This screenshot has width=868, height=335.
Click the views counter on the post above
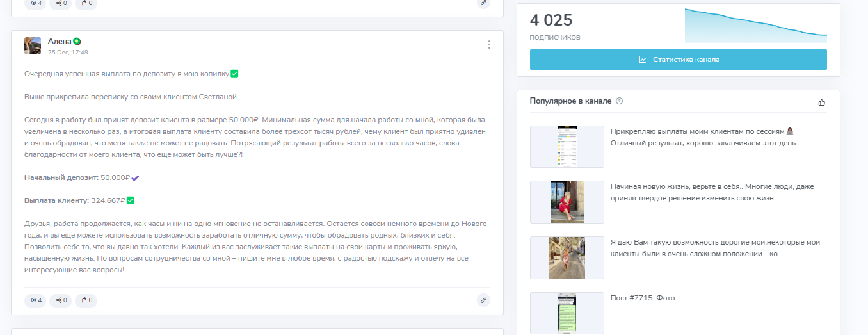click(x=35, y=3)
